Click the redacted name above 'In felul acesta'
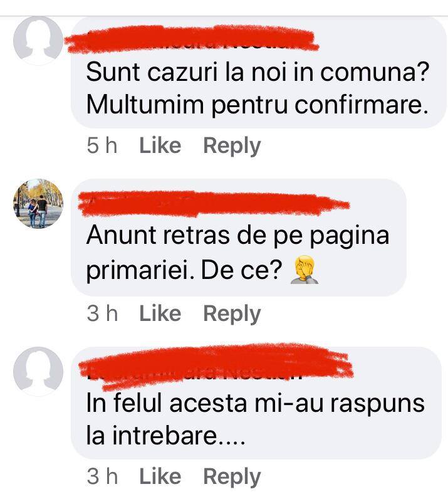448x499 pixels. click(x=216, y=366)
